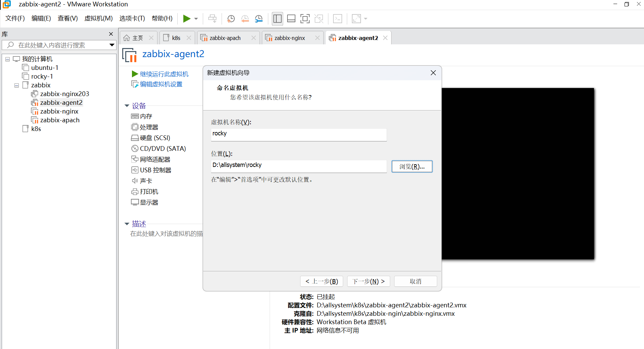This screenshot has height=349, width=644.
Task: Click the stretch guest display toolbar icon
Action: (356, 19)
